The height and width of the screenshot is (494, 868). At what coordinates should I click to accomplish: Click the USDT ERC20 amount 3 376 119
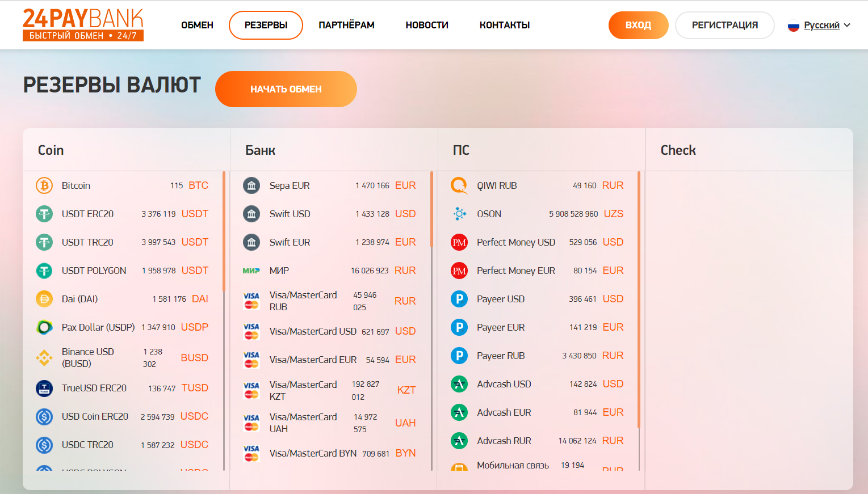tap(158, 214)
